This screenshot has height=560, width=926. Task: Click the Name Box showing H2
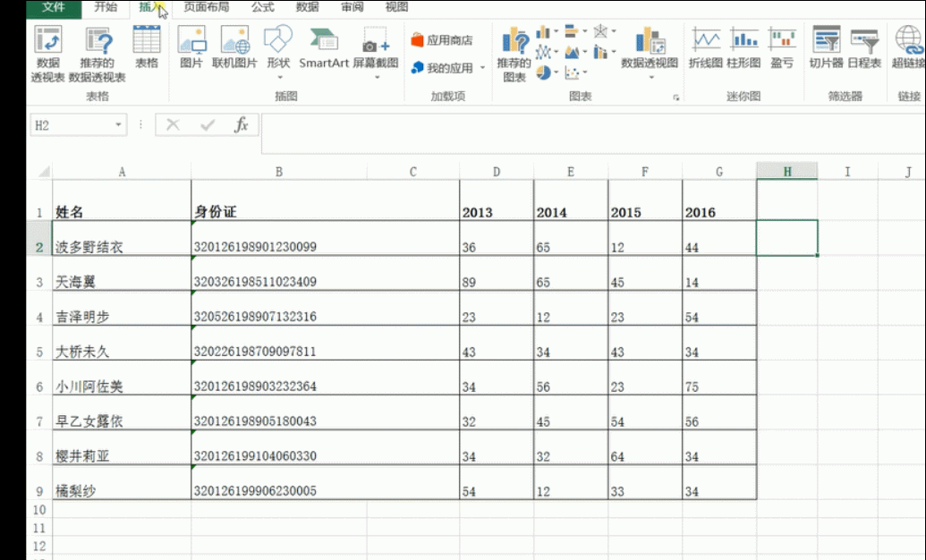(x=72, y=124)
